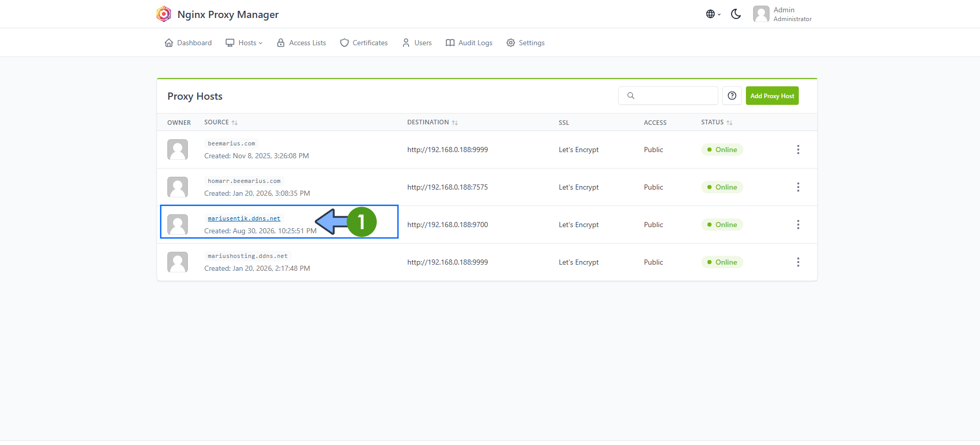This screenshot has width=980, height=445.
Task: Sort the table by the Source column
Action: click(221, 122)
